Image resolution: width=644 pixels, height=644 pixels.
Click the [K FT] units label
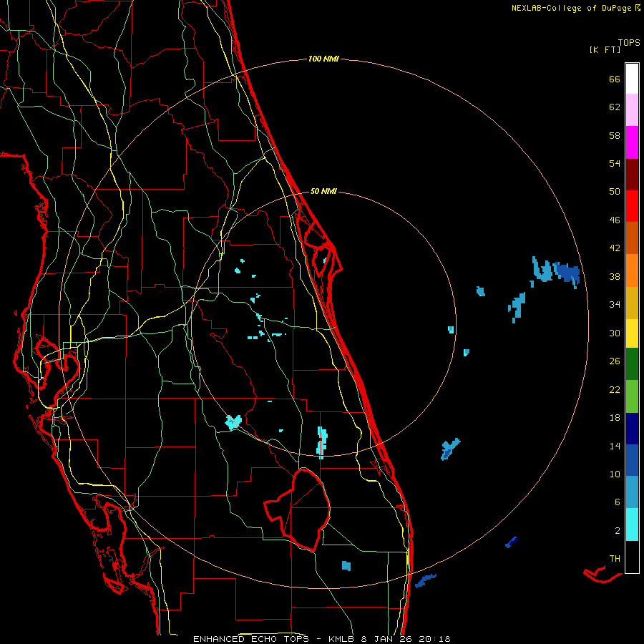click(x=605, y=49)
